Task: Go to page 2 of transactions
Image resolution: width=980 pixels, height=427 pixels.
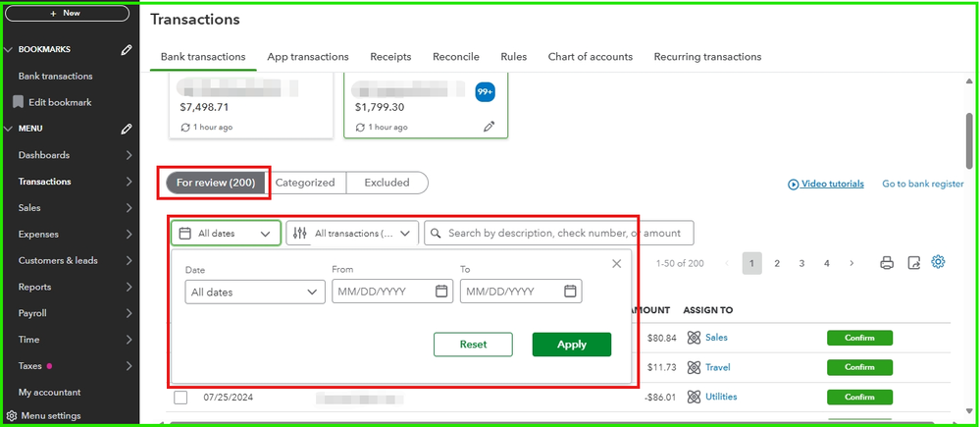Action: coord(777,264)
